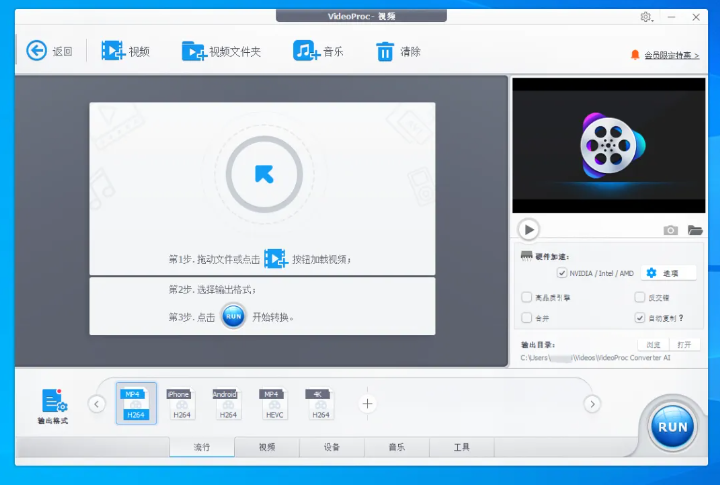Close the VideoProc window

coord(696,17)
